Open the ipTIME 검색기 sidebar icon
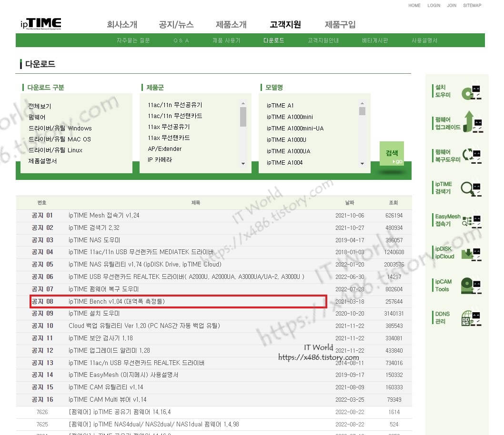 click(471, 188)
